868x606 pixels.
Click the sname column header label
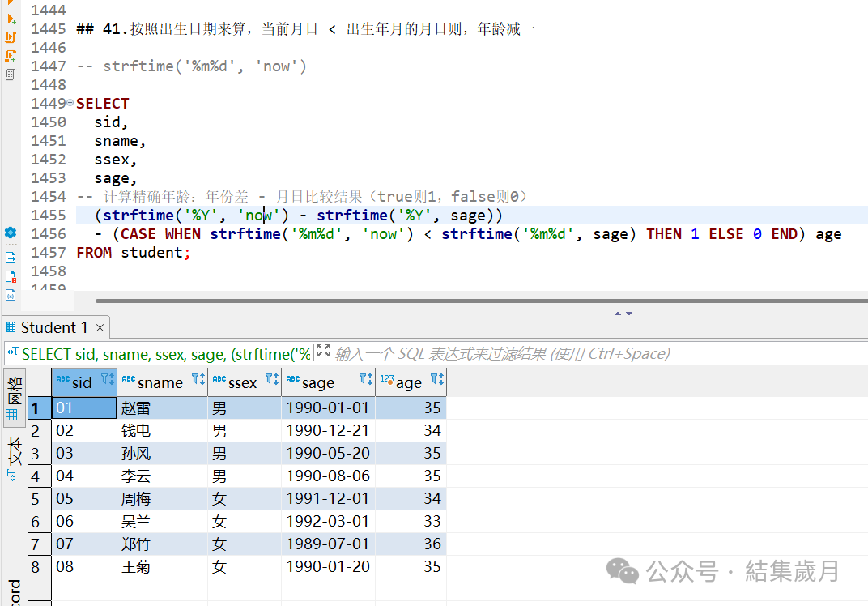pyautogui.click(x=160, y=382)
